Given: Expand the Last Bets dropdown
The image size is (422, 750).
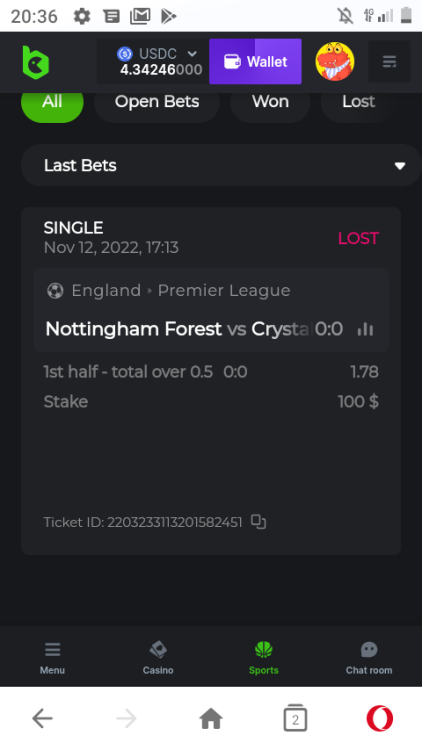Looking at the screenshot, I should [221, 165].
